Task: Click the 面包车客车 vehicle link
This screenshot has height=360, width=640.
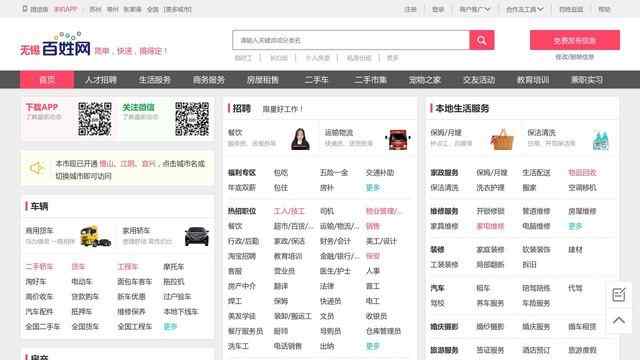Action: click(135, 282)
